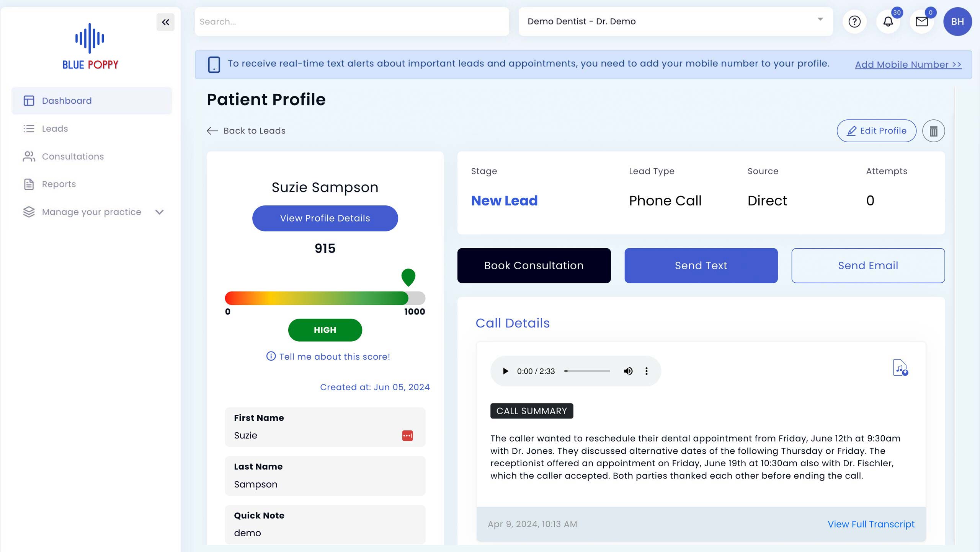Delete profile using trash icon
The image size is (980, 552).
click(933, 131)
